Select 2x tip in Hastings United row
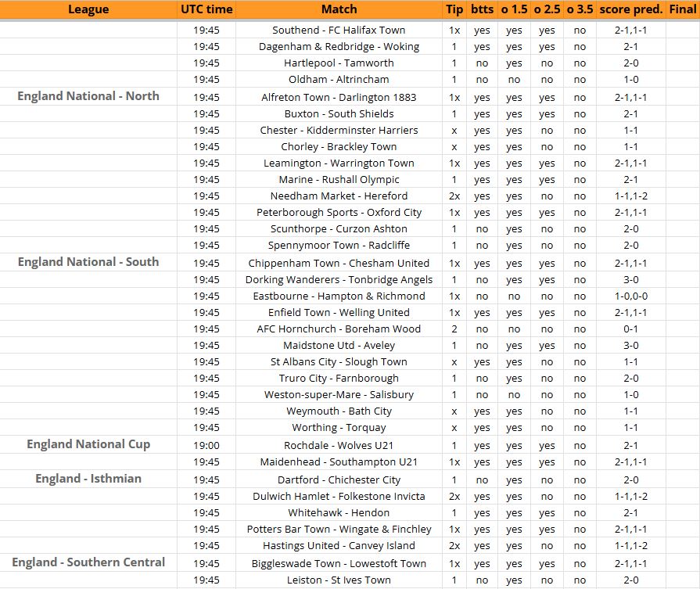 tap(454, 546)
